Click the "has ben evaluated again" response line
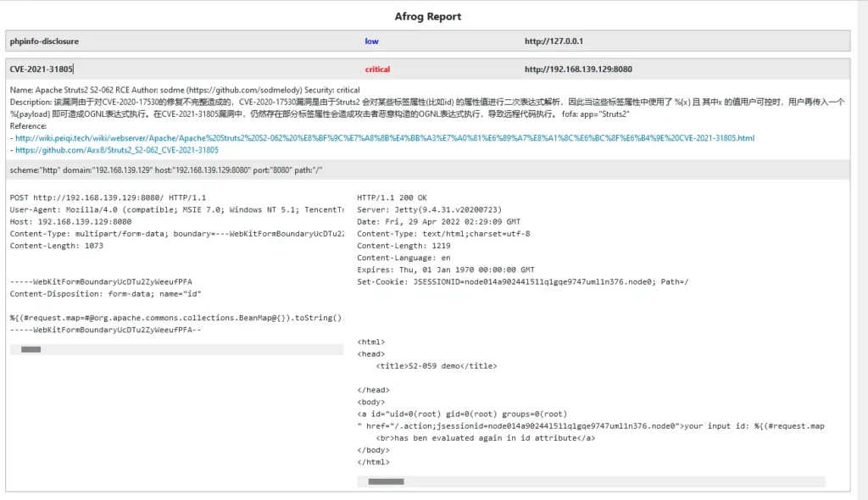The width and height of the screenshot is (868, 500). point(486,438)
